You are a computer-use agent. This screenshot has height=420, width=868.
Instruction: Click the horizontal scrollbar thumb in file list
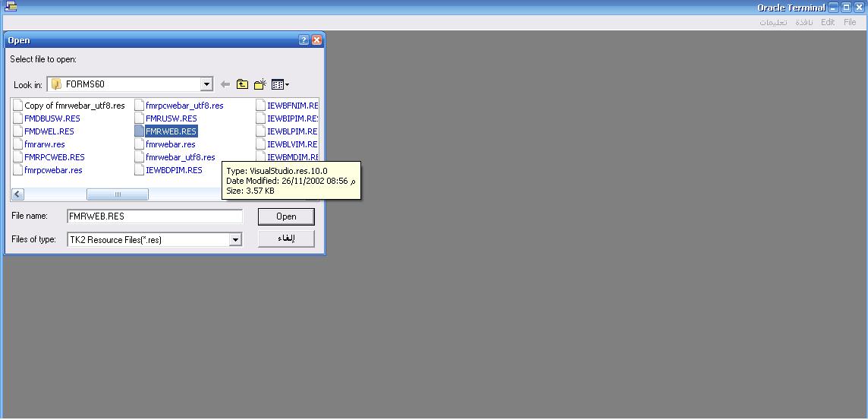coord(117,194)
